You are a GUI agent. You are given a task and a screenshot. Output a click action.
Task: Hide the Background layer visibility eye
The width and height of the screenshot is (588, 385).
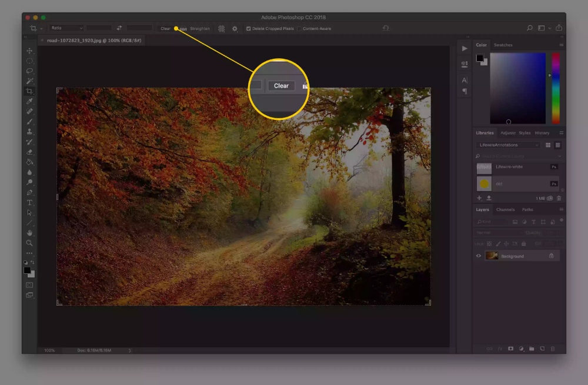pyautogui.click(x=479, y=256)
